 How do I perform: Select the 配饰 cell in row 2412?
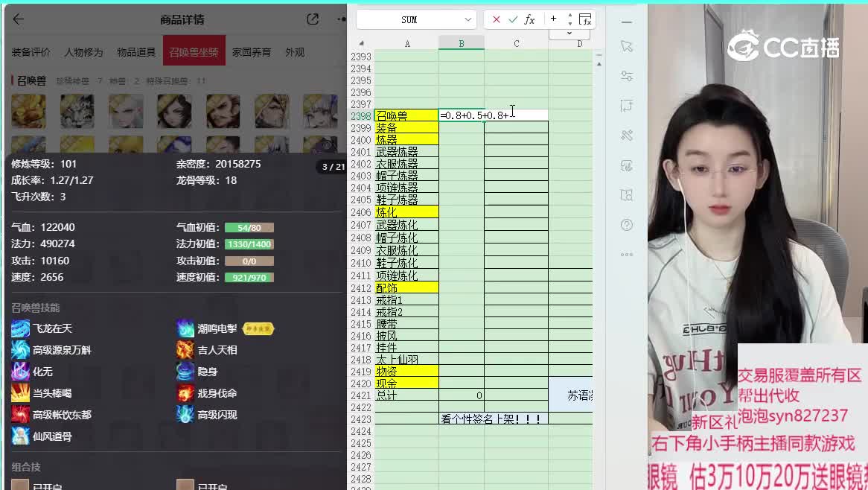click(407, 288)
